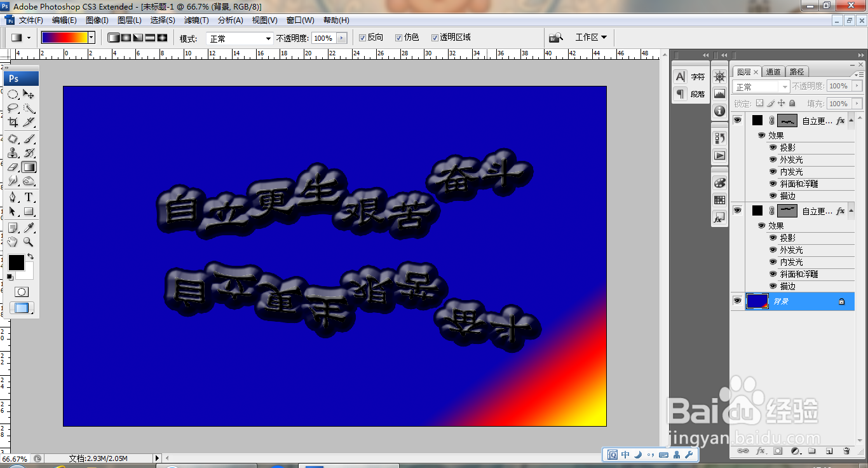Create a new layer

tap(829, 451)
